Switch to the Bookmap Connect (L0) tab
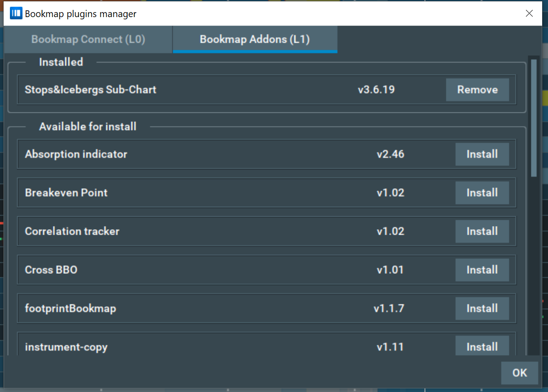The height and width of the screenshot is (392, 548). coord(88,39)
